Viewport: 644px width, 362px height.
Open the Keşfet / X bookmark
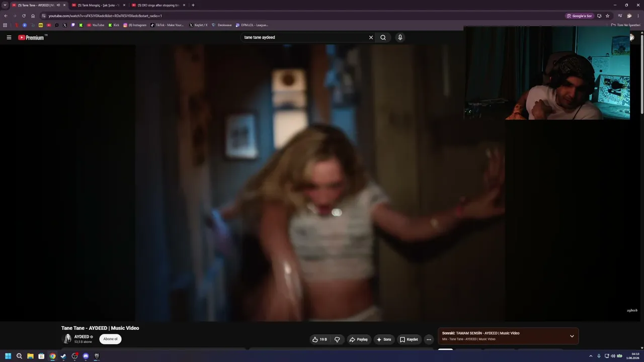click(x=198, y=25)
